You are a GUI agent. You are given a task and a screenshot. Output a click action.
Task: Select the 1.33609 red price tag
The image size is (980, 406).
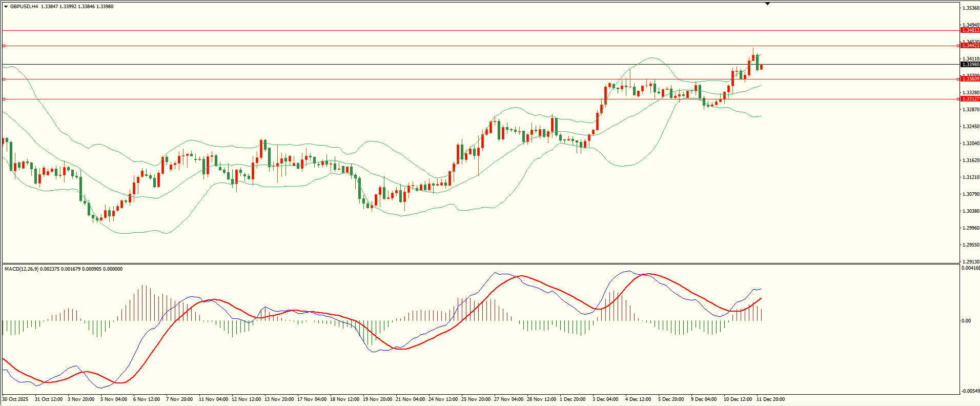970,79
